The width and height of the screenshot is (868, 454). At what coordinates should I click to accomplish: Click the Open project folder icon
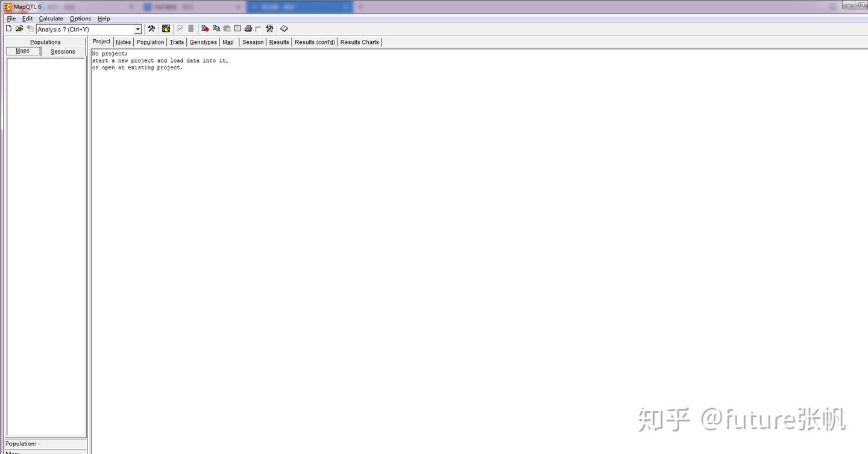19,28
